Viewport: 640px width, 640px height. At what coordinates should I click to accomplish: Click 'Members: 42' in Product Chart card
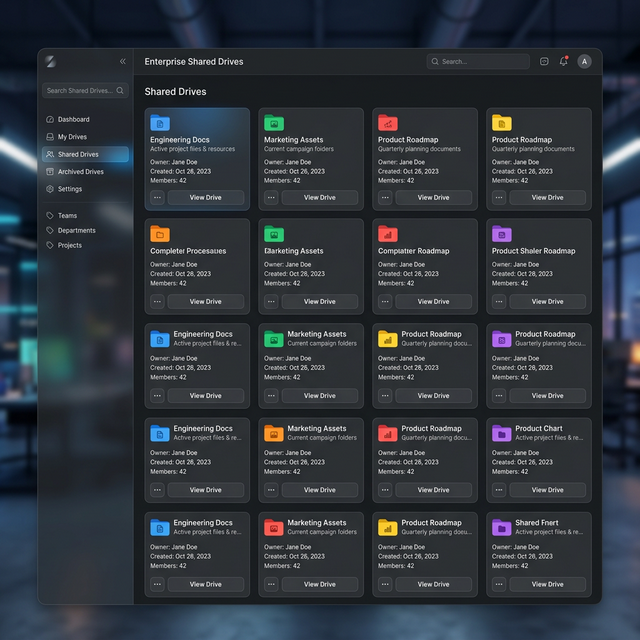pyautogui.click(x=510, y=472)
